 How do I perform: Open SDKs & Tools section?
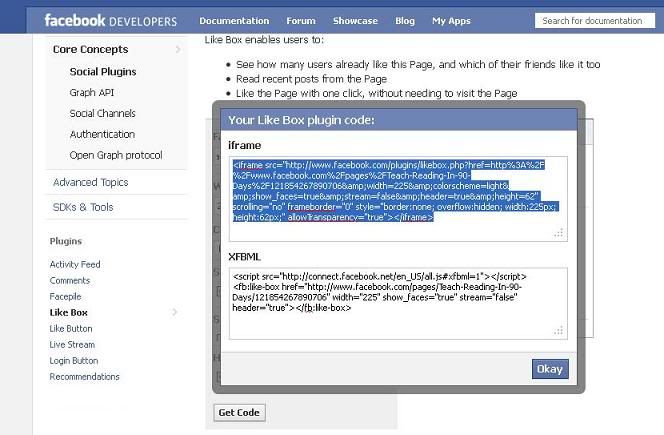83,207
